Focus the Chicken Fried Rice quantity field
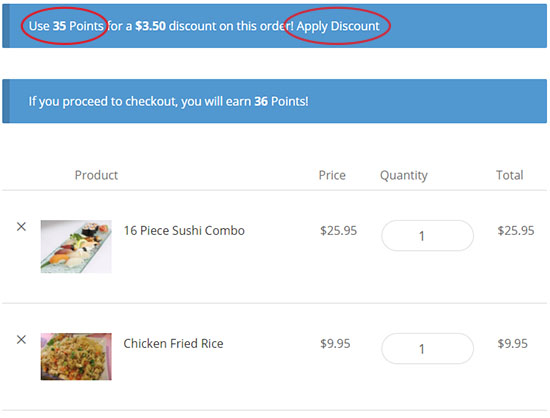This screenshot has height=418, width=550. 427,349
